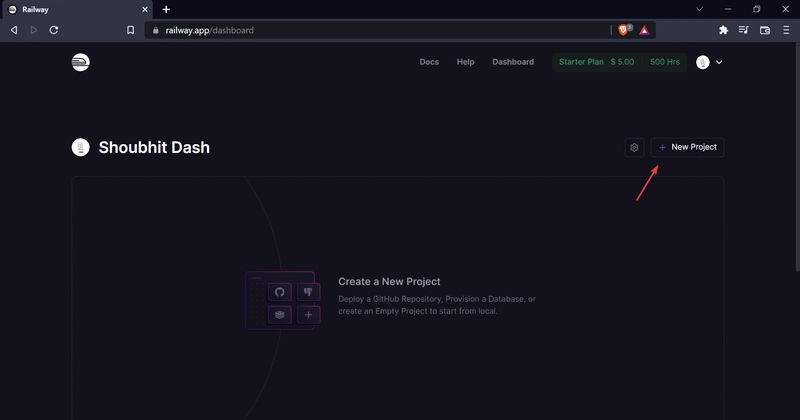Click the New Project button
This screenshot has width=800, height=420.
(687, 147)
